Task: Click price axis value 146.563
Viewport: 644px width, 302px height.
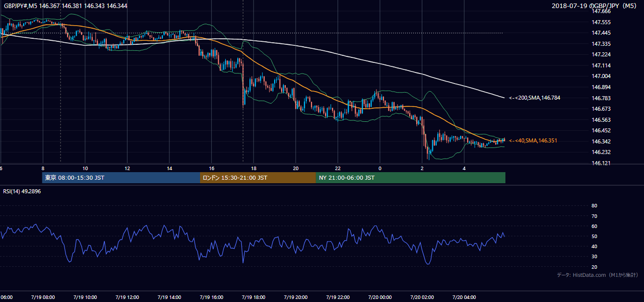Action: tap(602, 120)
